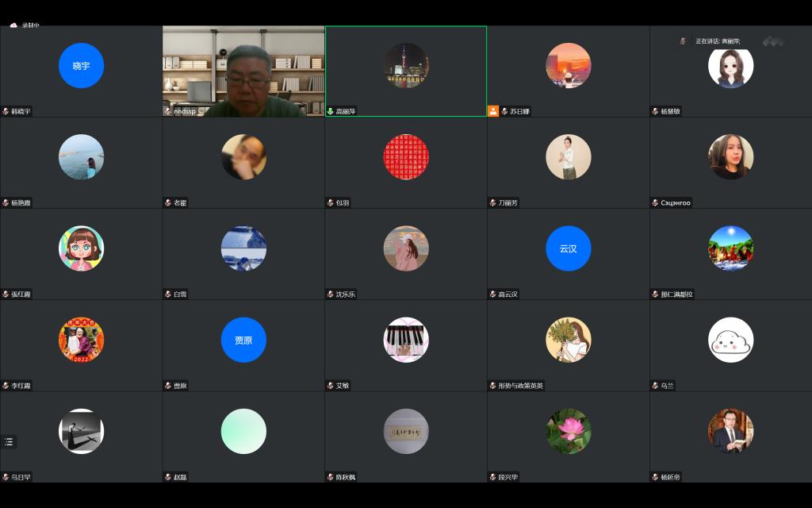Viewport: 812px width, 508px height.
Task: Click 高丽萍's green active microphone icon
Action: click(331, 112)
